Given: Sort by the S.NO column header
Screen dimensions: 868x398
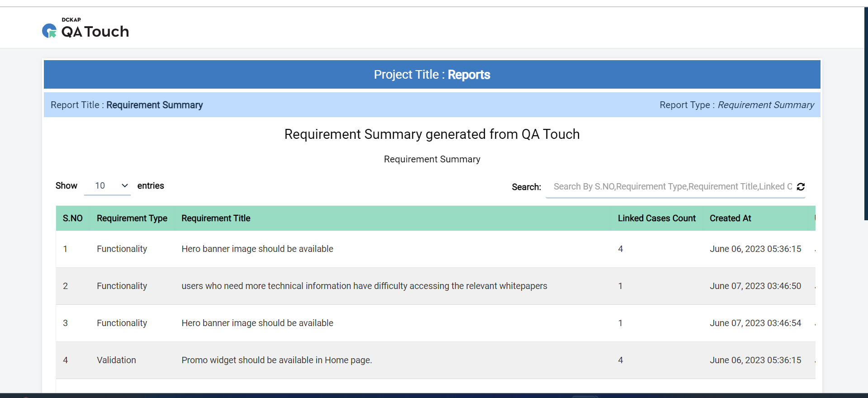Looking at the screenshot, I should [72, 218].
